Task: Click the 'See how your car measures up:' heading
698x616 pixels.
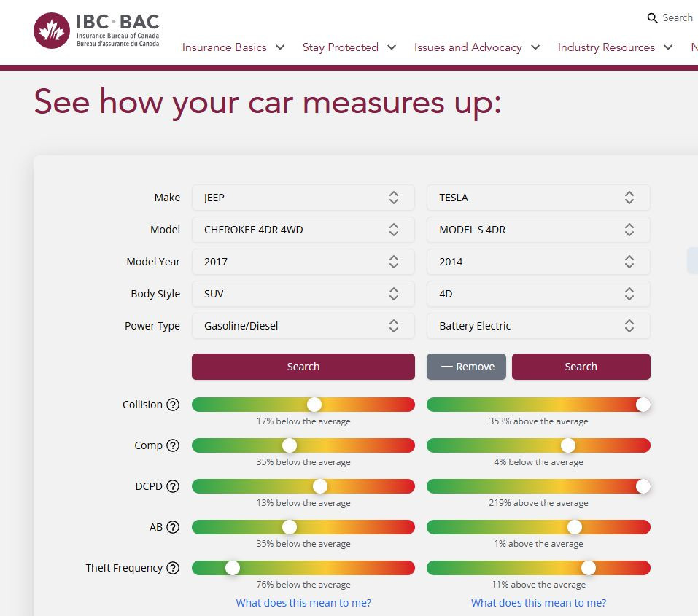Action: click(268, 104)
